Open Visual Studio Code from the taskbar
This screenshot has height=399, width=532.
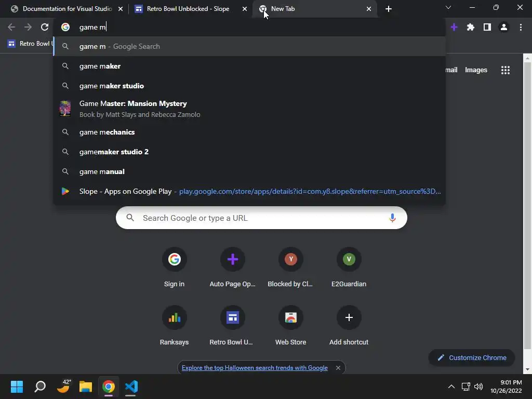tap(131, 387)
